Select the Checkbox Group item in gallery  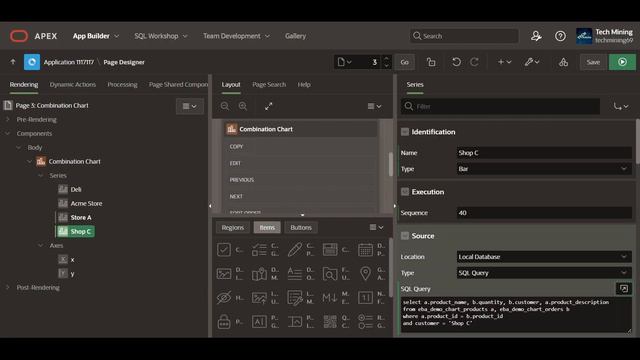pos(259,249)
